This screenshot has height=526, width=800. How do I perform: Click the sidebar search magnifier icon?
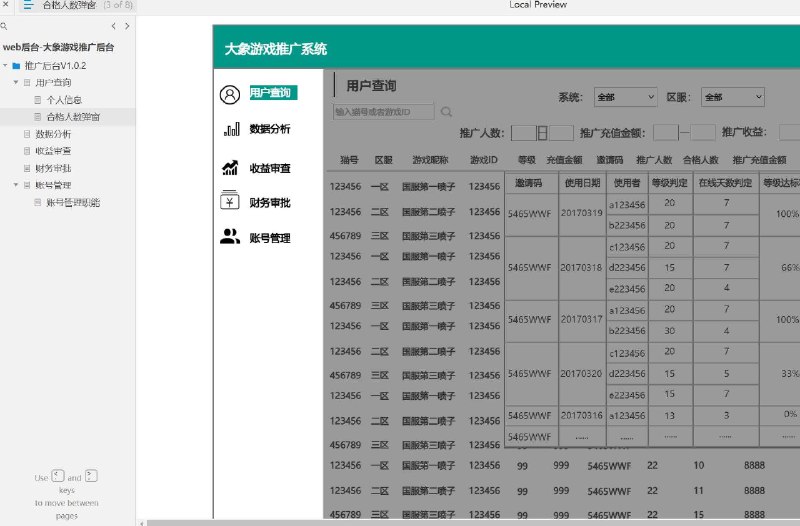tap(4, 26)
